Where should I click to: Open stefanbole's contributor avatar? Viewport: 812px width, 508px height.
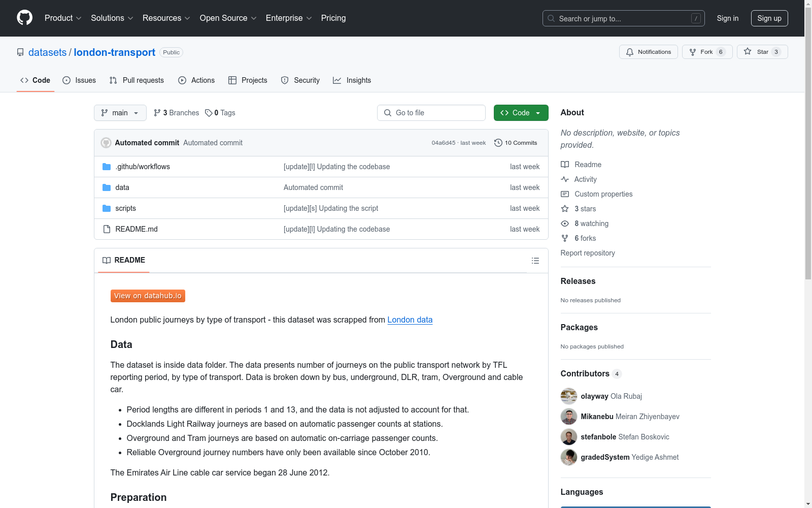tap(569, 437)
